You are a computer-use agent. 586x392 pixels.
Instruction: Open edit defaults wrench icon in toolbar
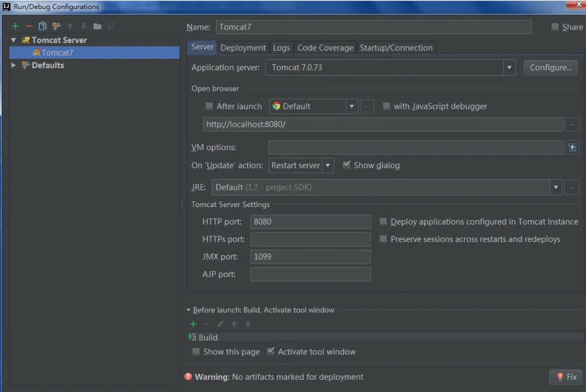point(56,27)
